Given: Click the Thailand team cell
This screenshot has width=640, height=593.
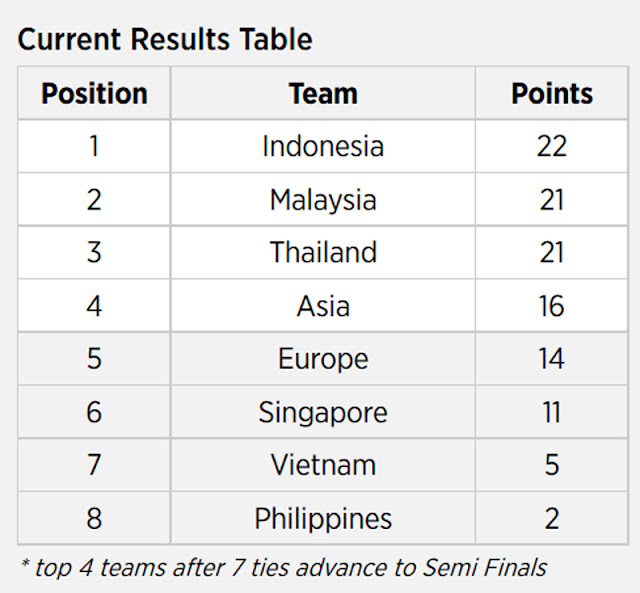Looking at the screenshot, I should 323,252.
